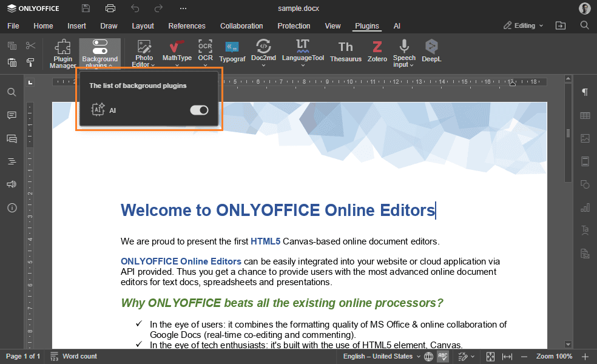The height and width of the screenshot is (364, 597).
Task: Click the Save icon in title bar
Action: 86,8
